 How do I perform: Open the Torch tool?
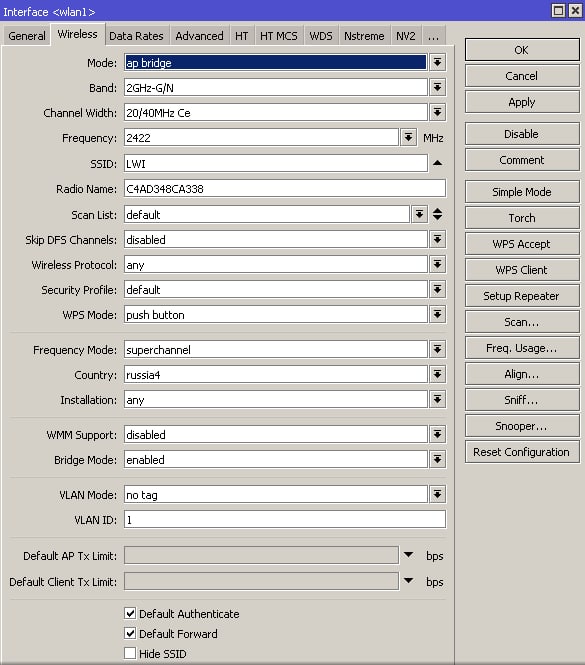point(522,218)
